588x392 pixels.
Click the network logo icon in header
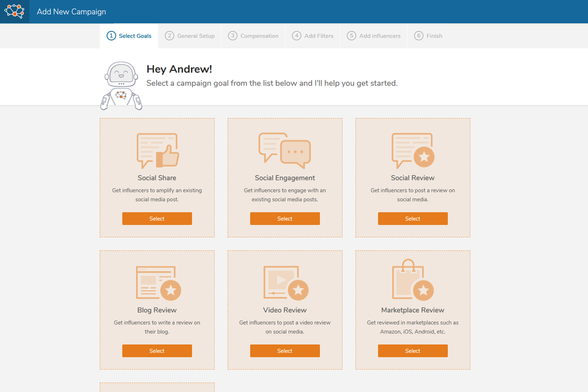[14, 11]
